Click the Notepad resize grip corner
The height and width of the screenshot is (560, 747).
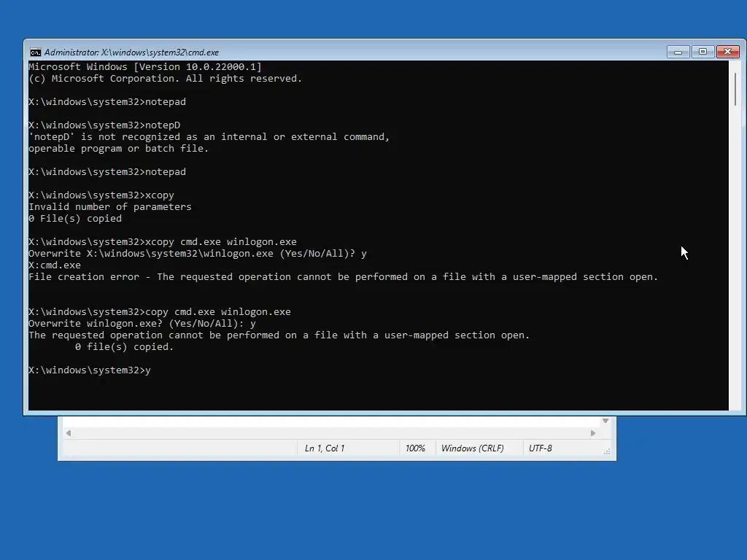tap(606, 451)
